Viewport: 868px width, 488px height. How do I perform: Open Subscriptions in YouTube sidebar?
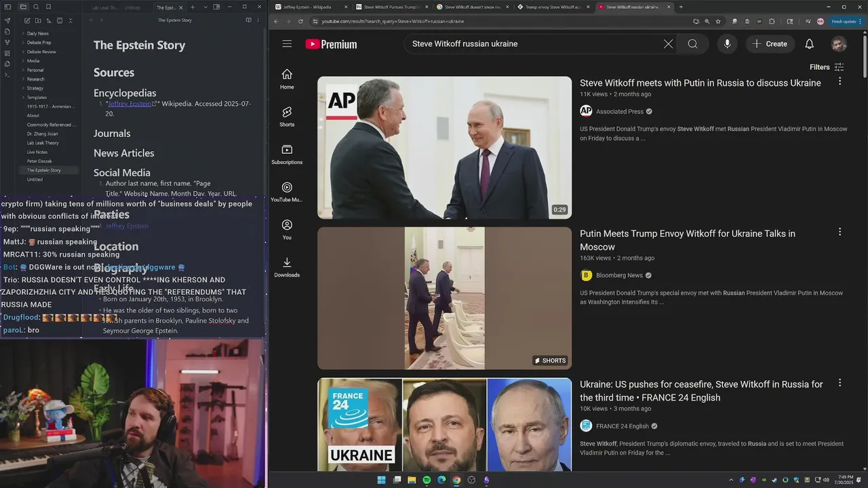click(x=287, y=154)
